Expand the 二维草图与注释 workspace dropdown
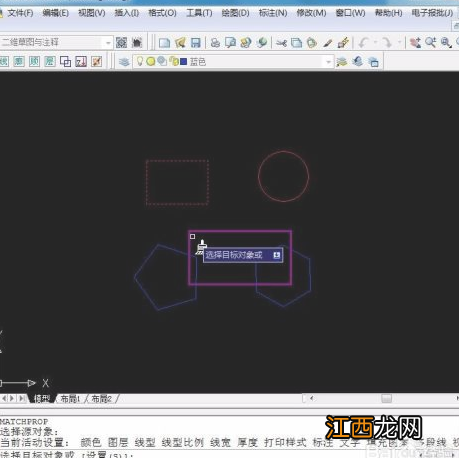This screenshot has height=458, width=459. (108, 43)
